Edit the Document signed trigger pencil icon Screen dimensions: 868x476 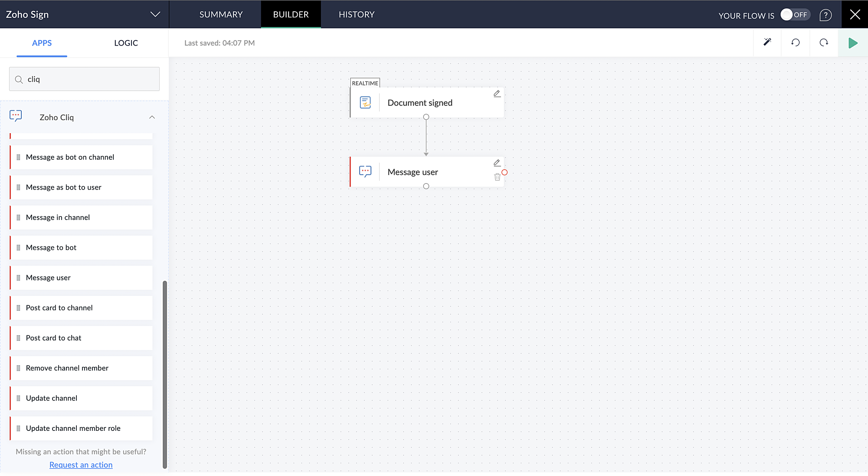pos(497,93)
